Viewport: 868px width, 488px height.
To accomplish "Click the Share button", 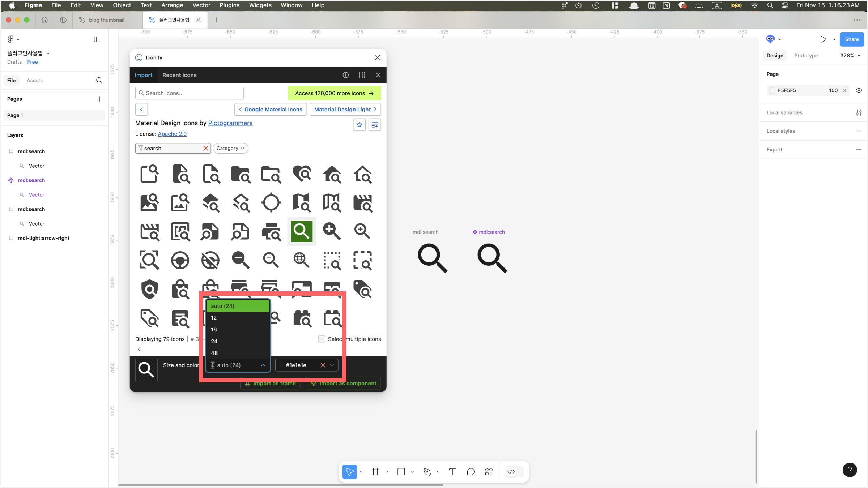I will coord(852,39).
